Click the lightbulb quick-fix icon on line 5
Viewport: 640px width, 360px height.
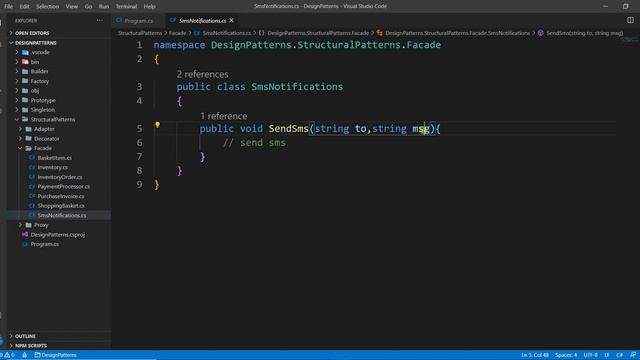pyautogui.click(x=157, y=125)
